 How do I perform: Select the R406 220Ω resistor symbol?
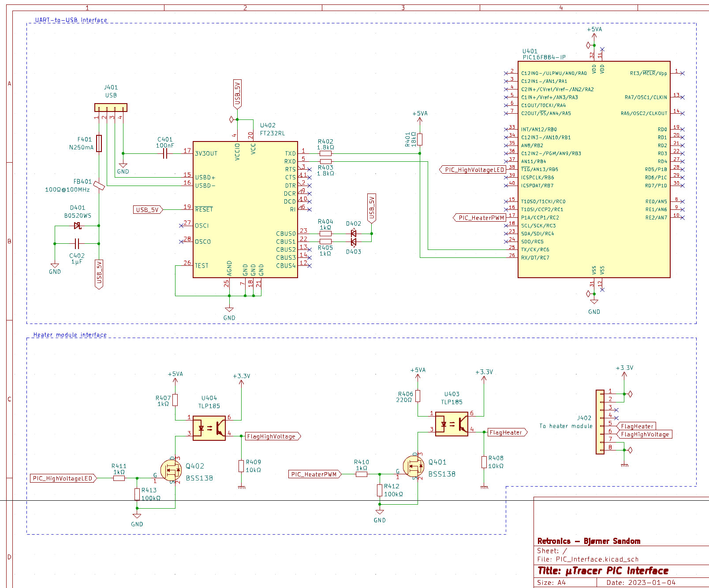pos(418,396)
